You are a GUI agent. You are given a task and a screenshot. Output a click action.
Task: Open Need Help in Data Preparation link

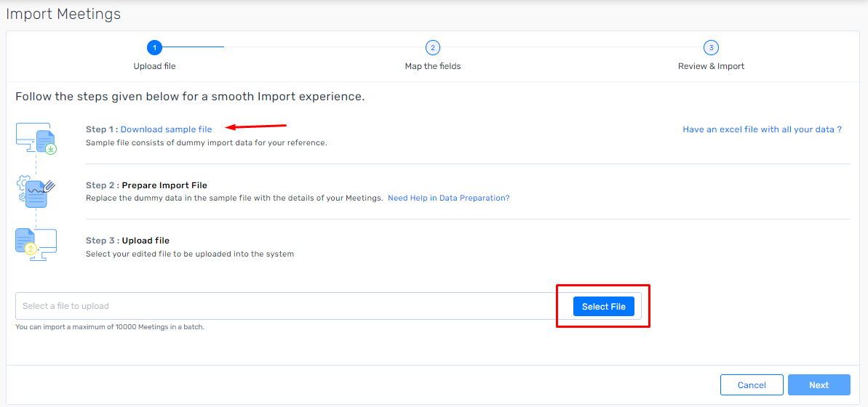448,198
